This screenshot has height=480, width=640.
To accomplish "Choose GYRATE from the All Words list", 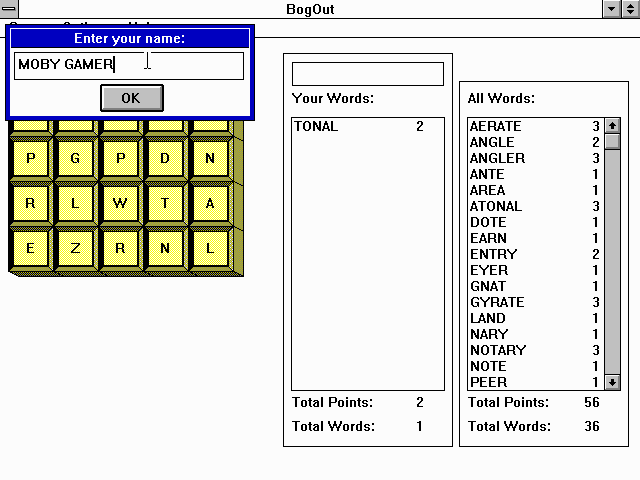I will tap(497, 302).
